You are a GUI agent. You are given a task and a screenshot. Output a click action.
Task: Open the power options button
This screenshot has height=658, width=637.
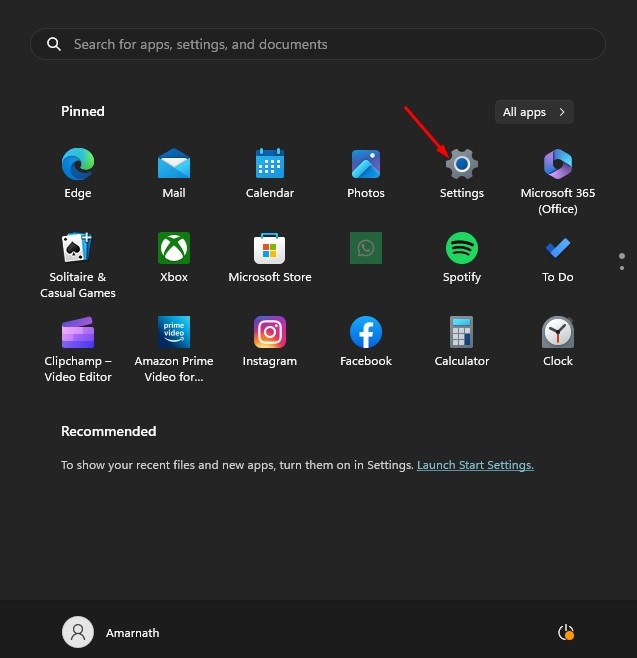[x=565, y=632]
